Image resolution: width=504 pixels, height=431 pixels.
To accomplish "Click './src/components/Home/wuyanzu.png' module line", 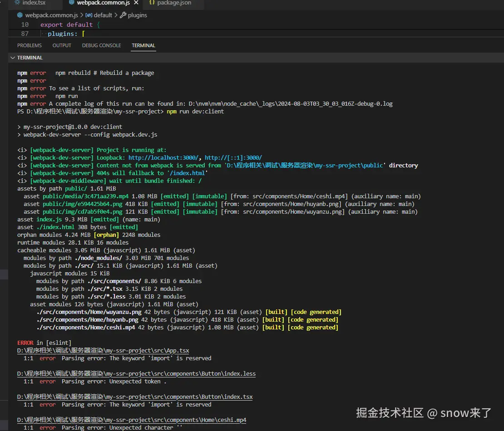I will point(89,312).
